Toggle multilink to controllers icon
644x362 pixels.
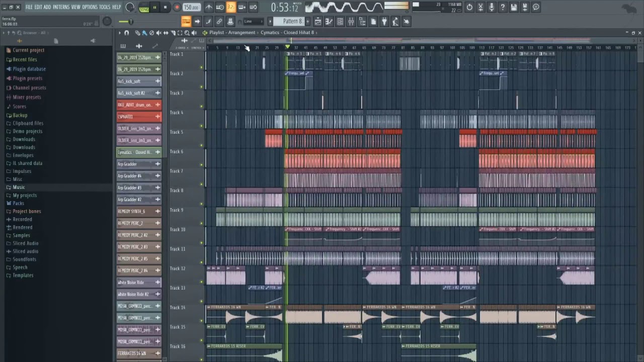click(x=219, y=21)
